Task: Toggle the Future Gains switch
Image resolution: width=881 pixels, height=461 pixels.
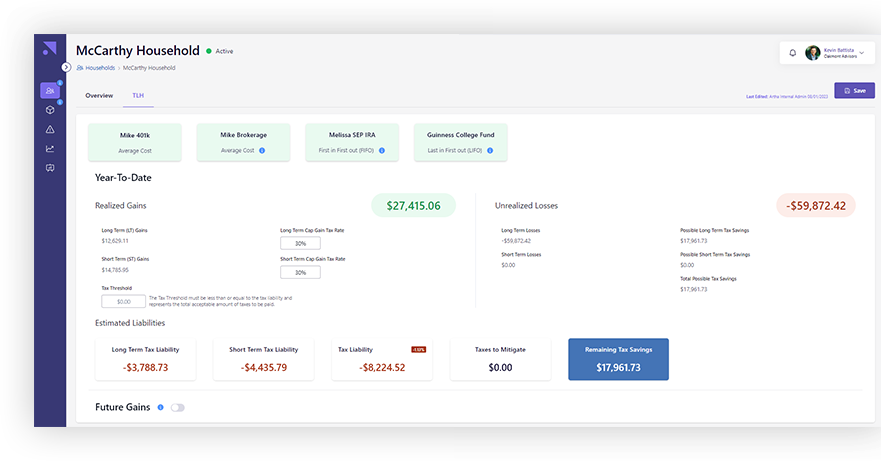Action: point(178,408)
